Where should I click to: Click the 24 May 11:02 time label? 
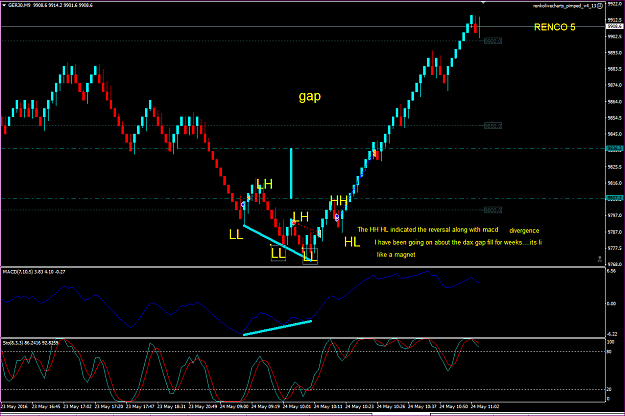click(x=485, y=407)
